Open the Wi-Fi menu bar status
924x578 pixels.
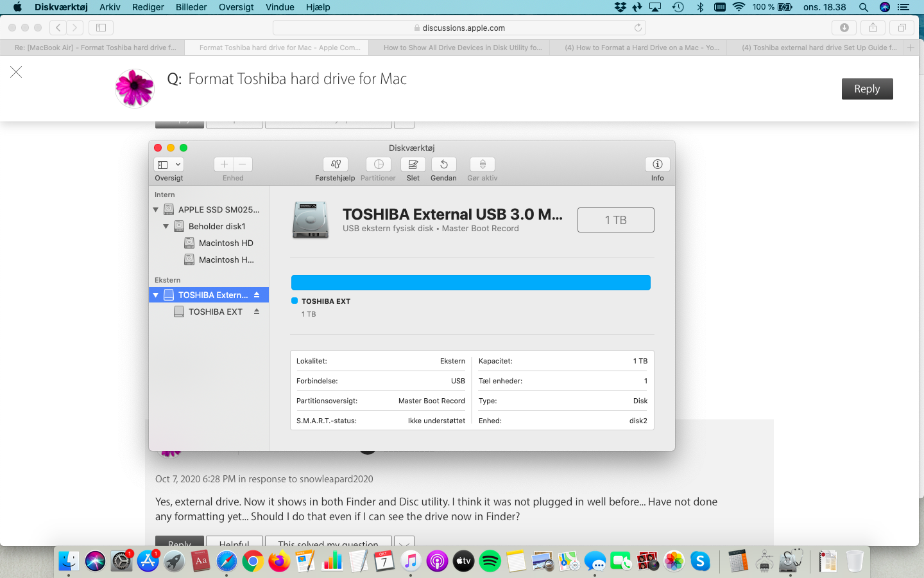[x=739, y=7]
